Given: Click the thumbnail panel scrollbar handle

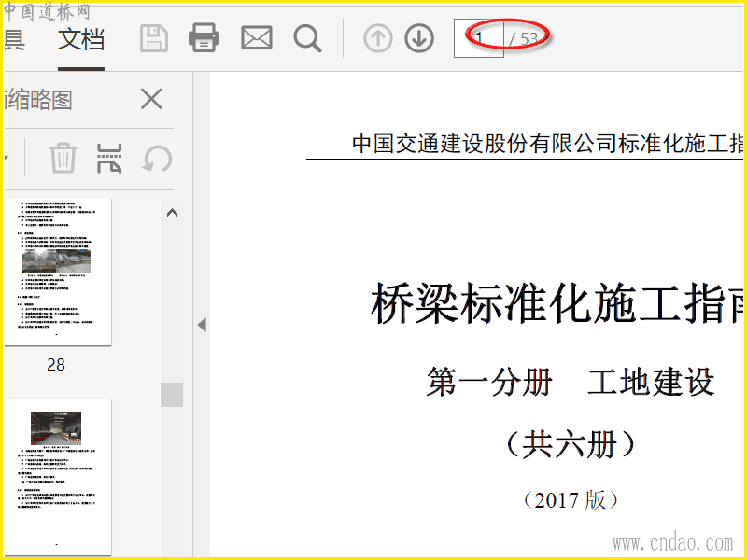Looking at the screenshot, I should click(172, 395).
